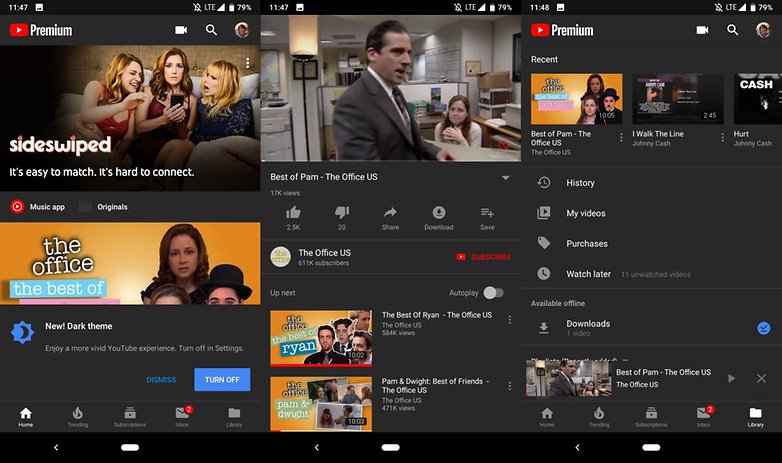Open options for The Best Of Ryan video
This screenshot has height=463, width=782.
click(x=510, y=320)
